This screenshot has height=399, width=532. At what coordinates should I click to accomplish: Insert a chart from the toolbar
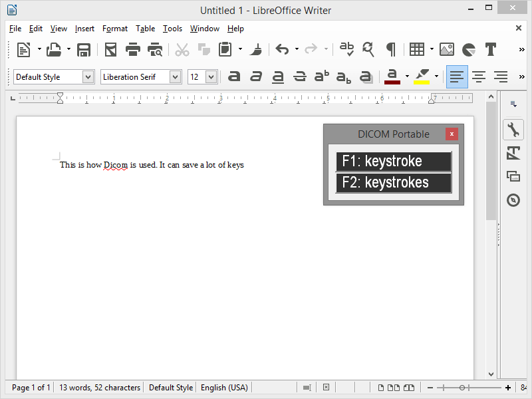pos(469,50)
